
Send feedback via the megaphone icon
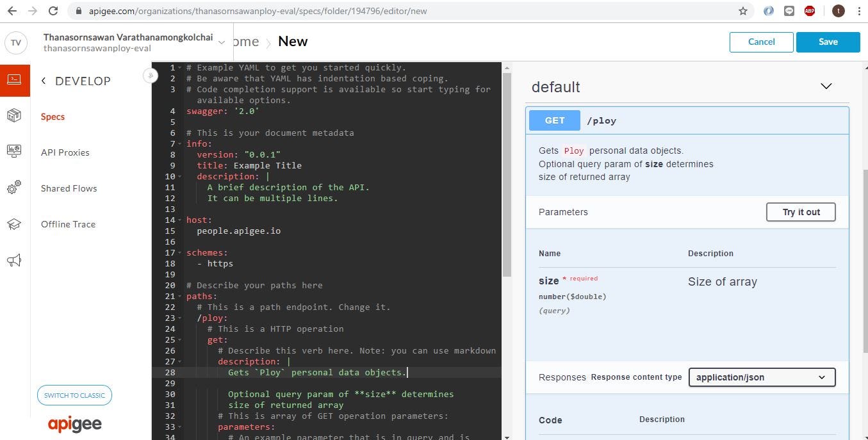15,260
